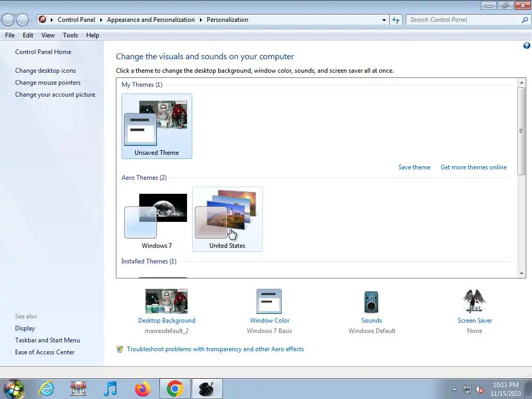Screen dimensions: 532x399
Task: Click the forward navigation arrow
Action: [22, 20]
